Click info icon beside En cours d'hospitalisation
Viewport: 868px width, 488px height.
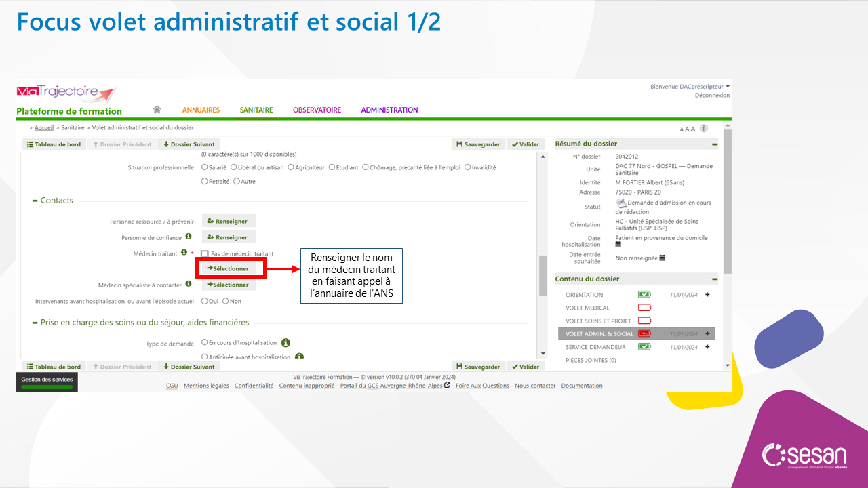(x=285, y=343)
